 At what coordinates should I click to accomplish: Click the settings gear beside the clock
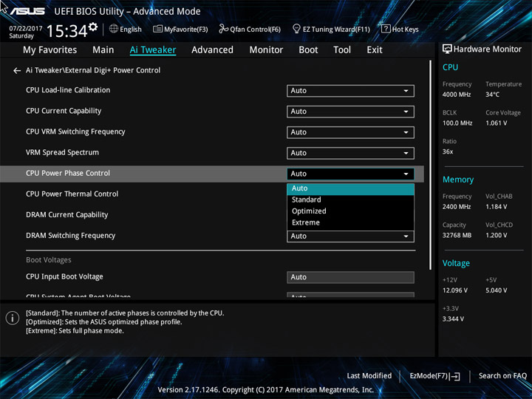pos(93,27)
